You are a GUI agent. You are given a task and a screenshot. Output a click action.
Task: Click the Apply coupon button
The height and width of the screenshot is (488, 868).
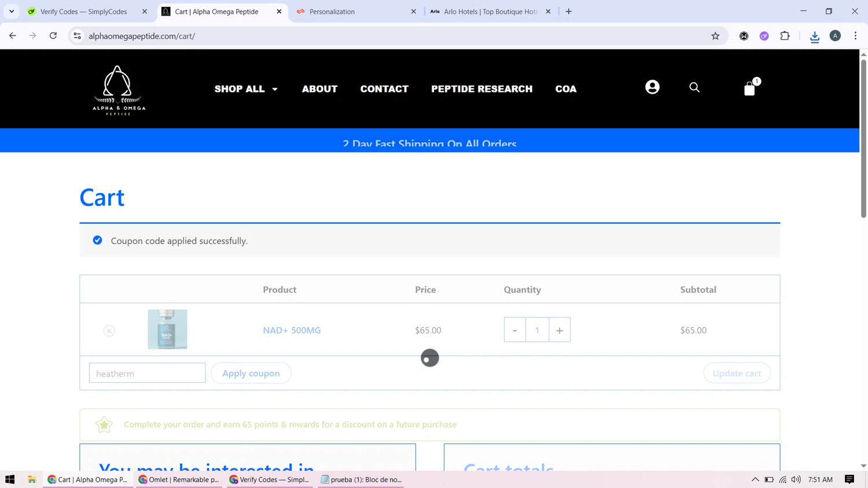251,374
